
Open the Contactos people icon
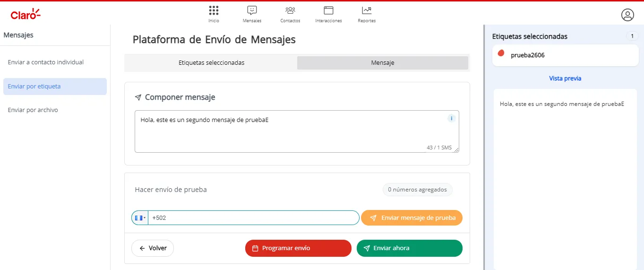point(290,10)
